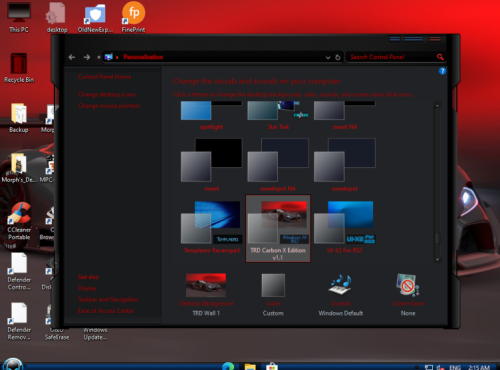Click Change desktop icons link
The height and width of the screenshot is (370, 500).
coord(107,94)
